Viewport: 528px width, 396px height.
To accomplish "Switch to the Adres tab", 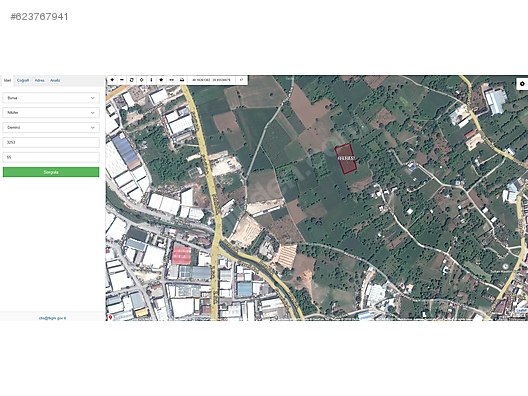I will click(x=39, y=80).
